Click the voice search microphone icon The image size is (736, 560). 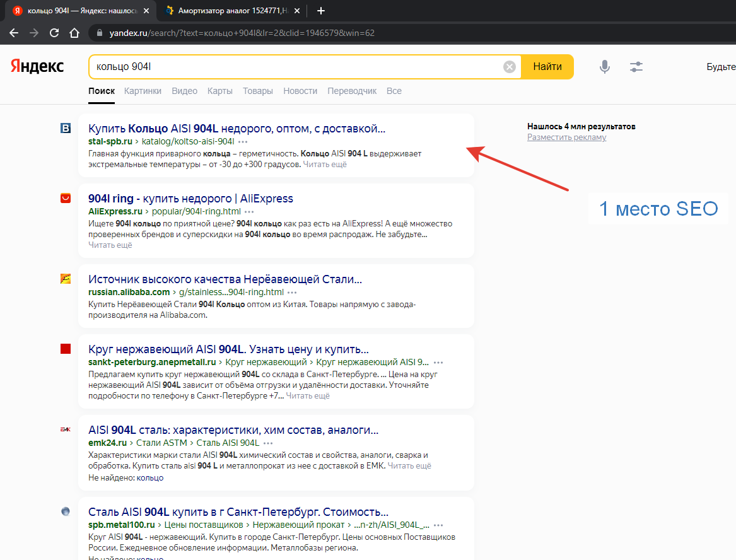[604, 67]
